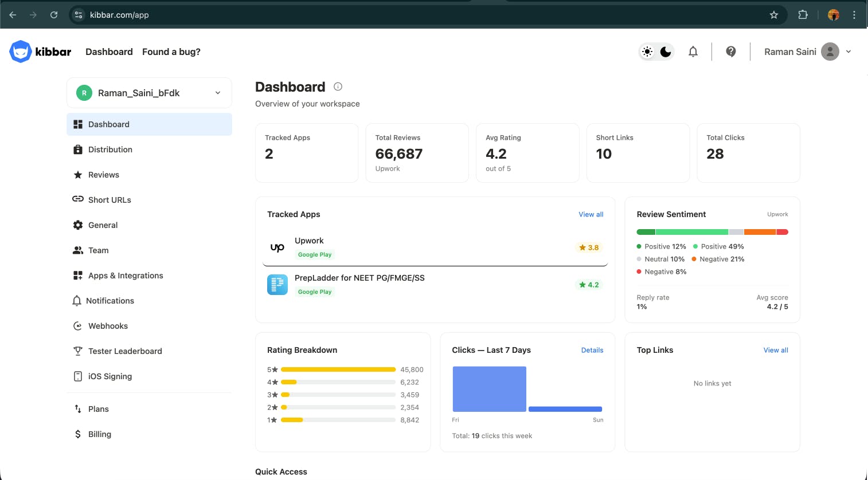
Task: Click Raman Saini profile avatar
Action: coord(830,52)
